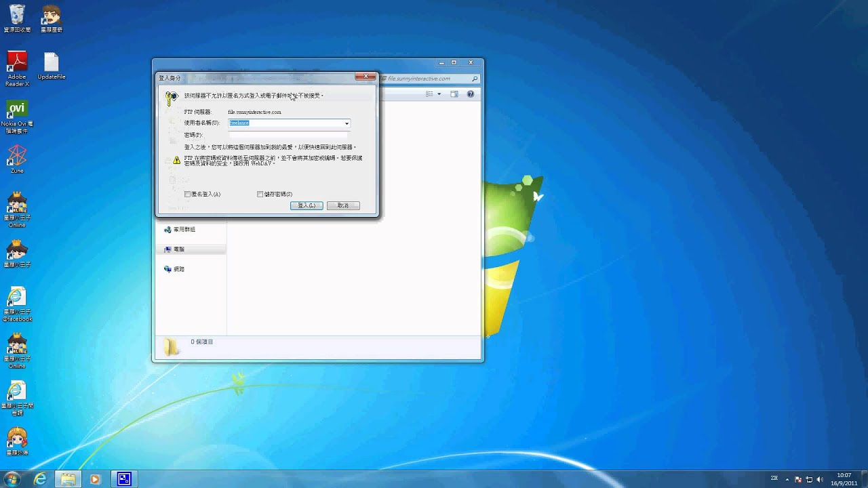Image resolution: width=868 pixels, height=488 pixels.
Task: Click the volume speaker tray icon
Action: click(820, 479)
